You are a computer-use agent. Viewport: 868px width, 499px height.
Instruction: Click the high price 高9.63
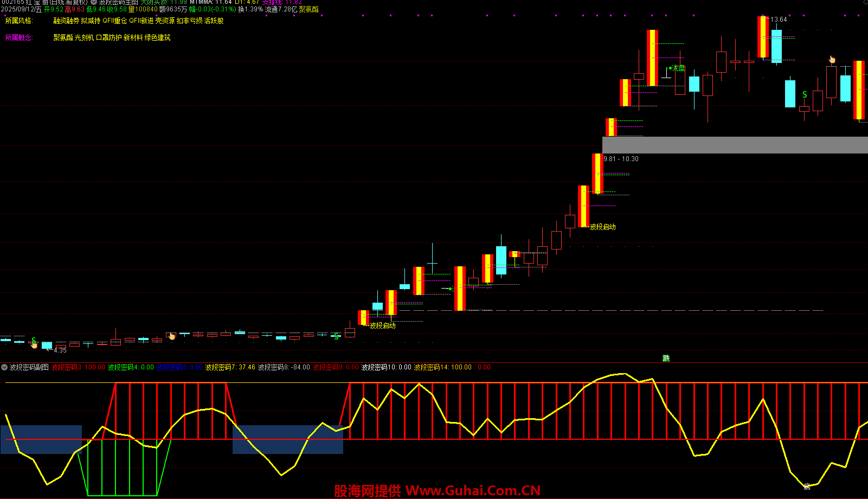(x=74, y=9)
